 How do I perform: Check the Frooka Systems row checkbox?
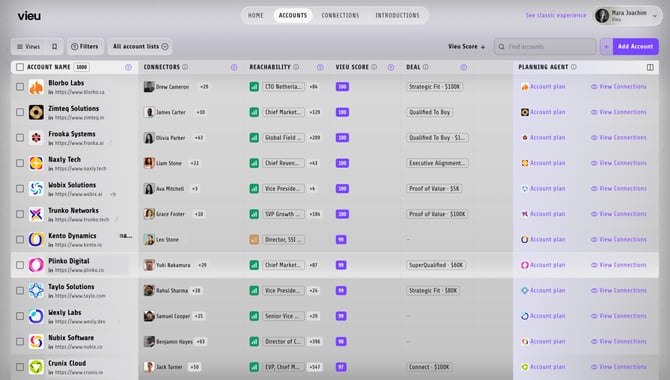(x=20, y=138)
